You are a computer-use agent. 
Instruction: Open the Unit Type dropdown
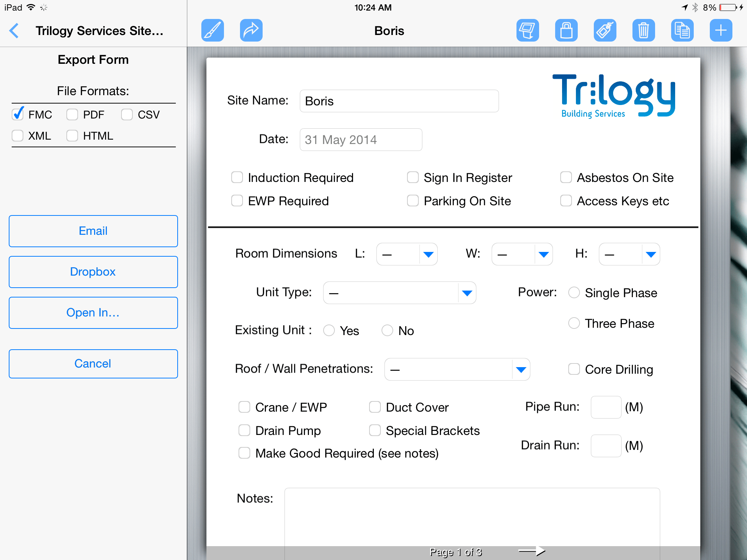[x=467, y=293]
